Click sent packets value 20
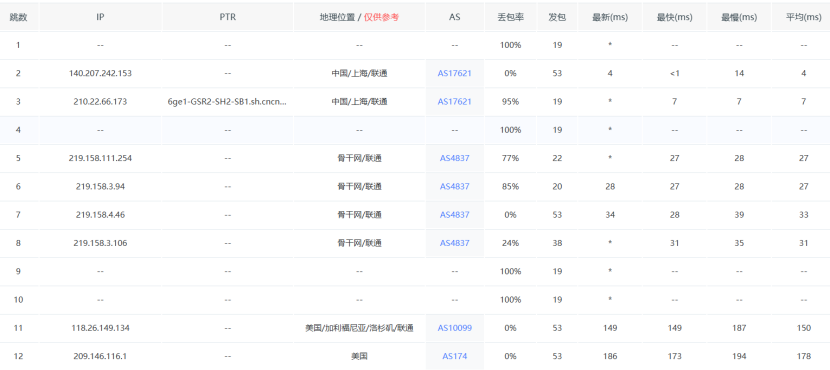 (x=557, y=186)
